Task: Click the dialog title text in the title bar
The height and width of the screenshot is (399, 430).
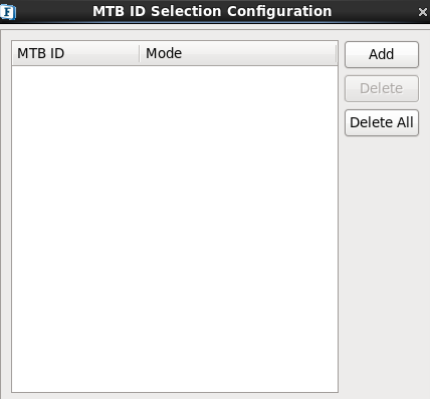Action: coord(212,11)
